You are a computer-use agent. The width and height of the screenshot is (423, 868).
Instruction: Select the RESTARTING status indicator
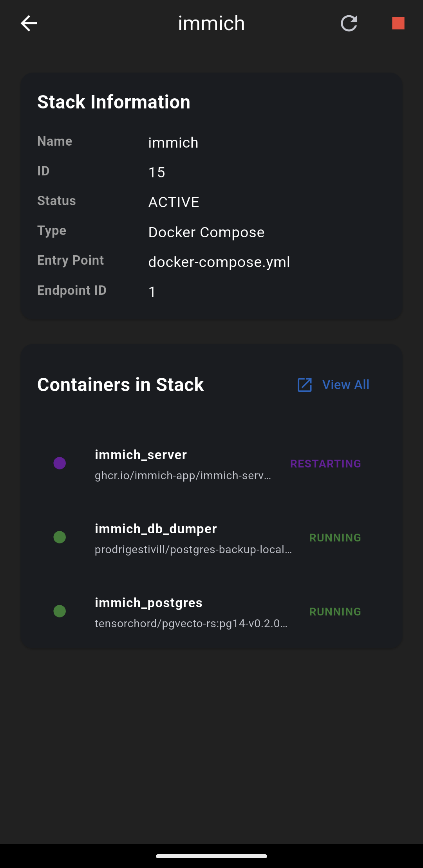tap(325, 464)
